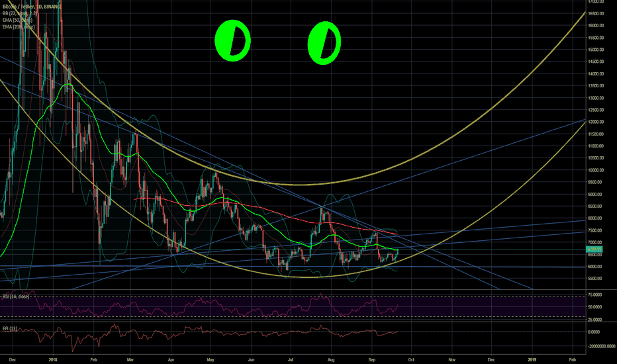This screenshot has width=617, height=364.
Task: Click the 2018 label on the time axis
Action: click(x=53, y=359)
